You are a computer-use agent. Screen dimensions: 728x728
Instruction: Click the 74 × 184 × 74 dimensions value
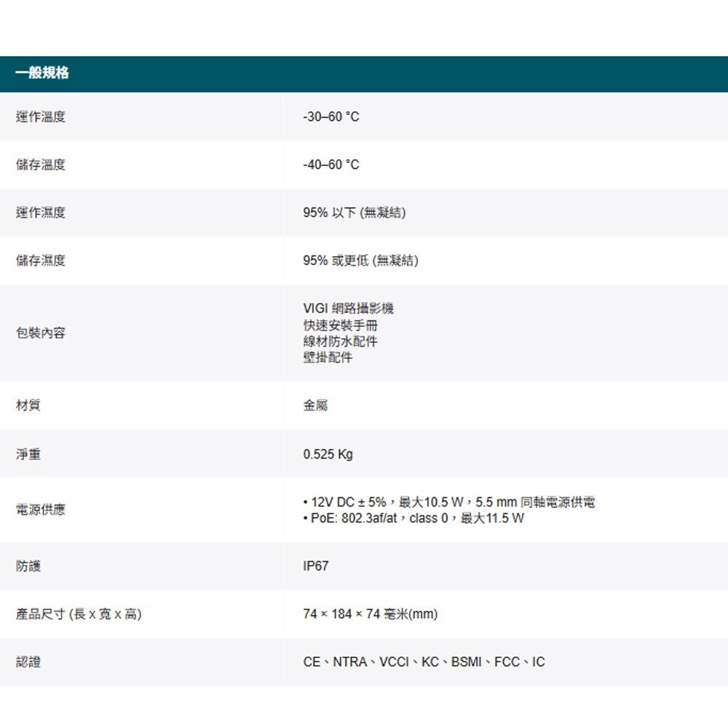point(371,614)
